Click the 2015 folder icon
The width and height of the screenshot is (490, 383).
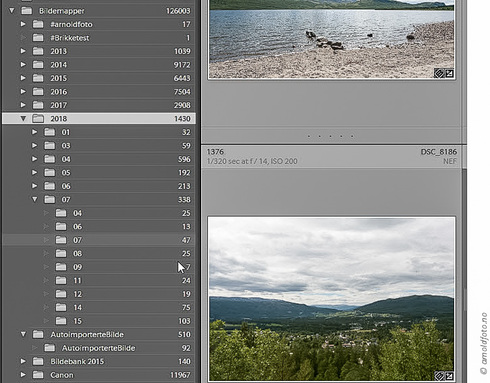[38, 78]
